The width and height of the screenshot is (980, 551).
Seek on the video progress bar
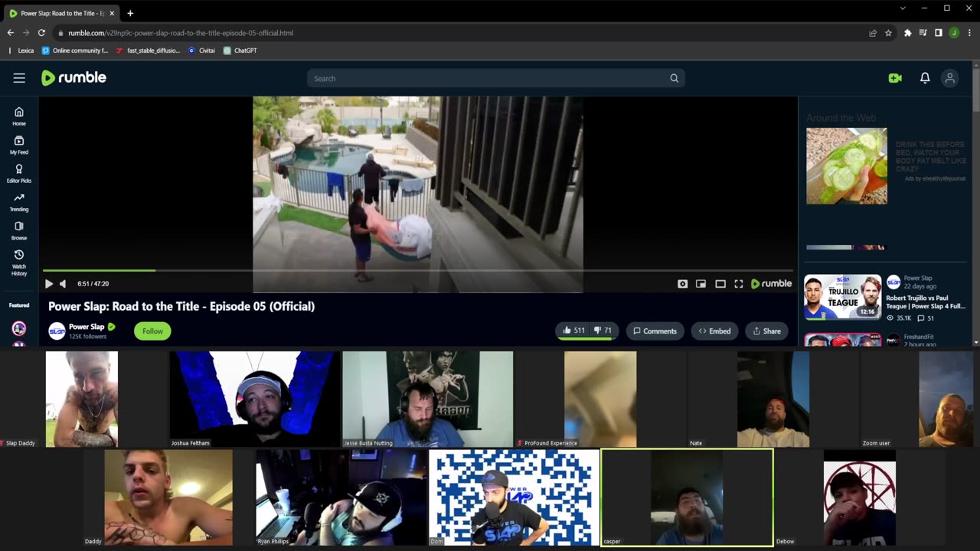pyautogui.click(x=418, y=270)
